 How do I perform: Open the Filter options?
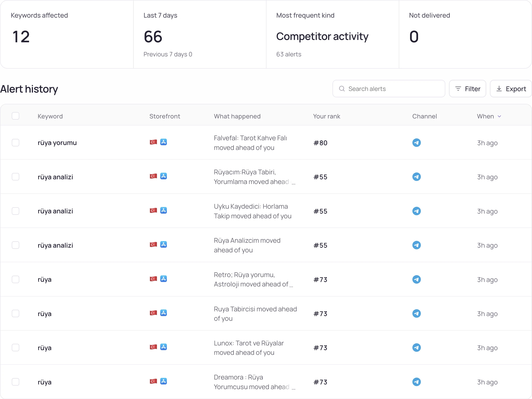pyautogui.click(x=468, y=89)
